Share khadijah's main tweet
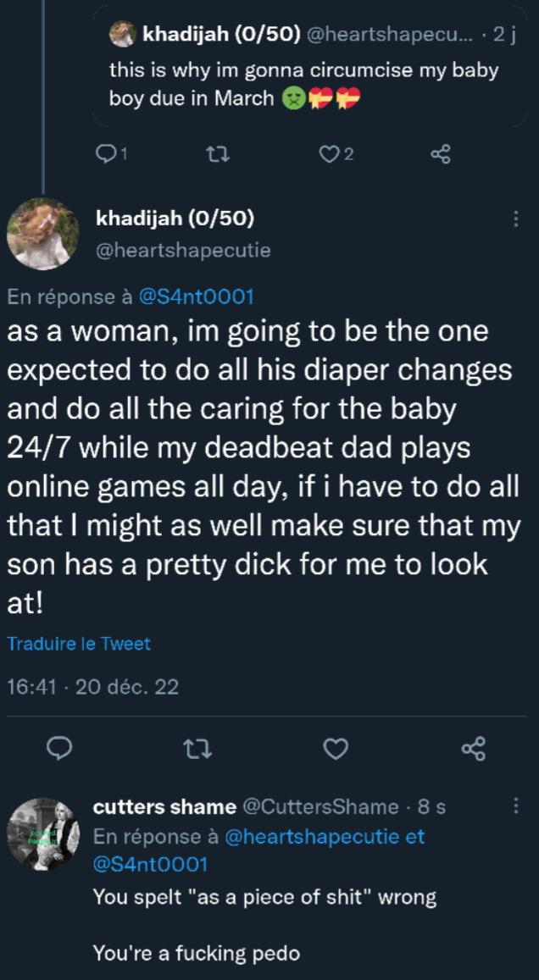This screenshot has width=539, height=980. click(474, 748)
